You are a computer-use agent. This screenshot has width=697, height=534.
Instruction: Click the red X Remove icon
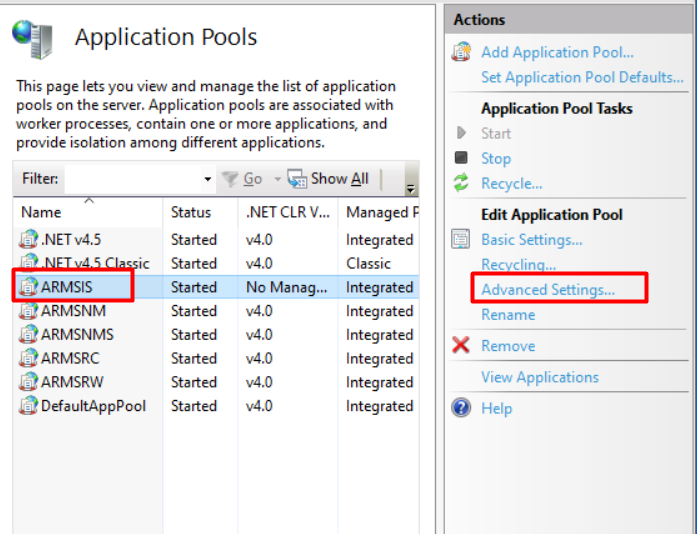461,345
